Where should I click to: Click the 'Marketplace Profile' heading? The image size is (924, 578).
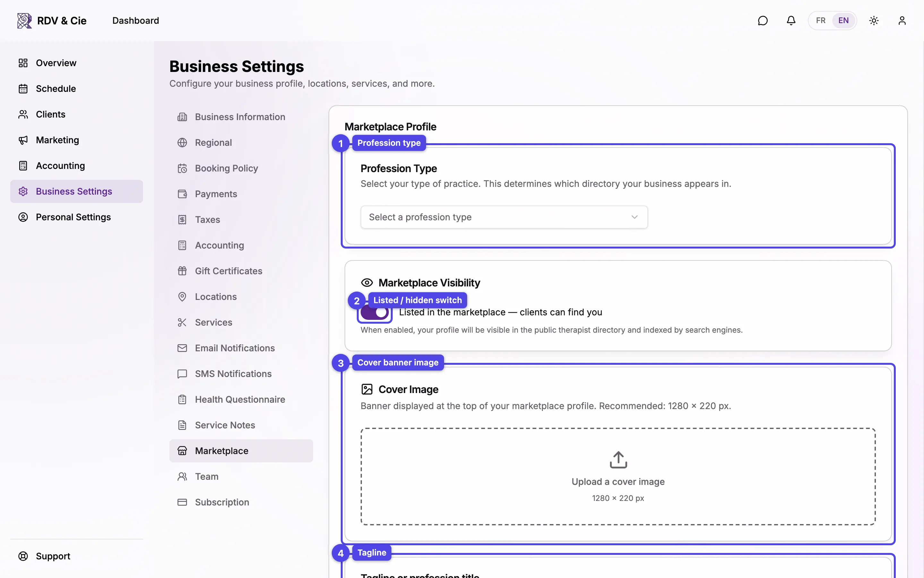(x=390, y=127)
